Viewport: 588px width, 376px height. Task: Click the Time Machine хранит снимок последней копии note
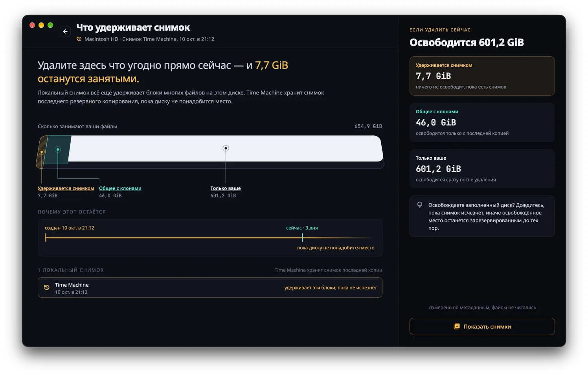coord(328,270)
